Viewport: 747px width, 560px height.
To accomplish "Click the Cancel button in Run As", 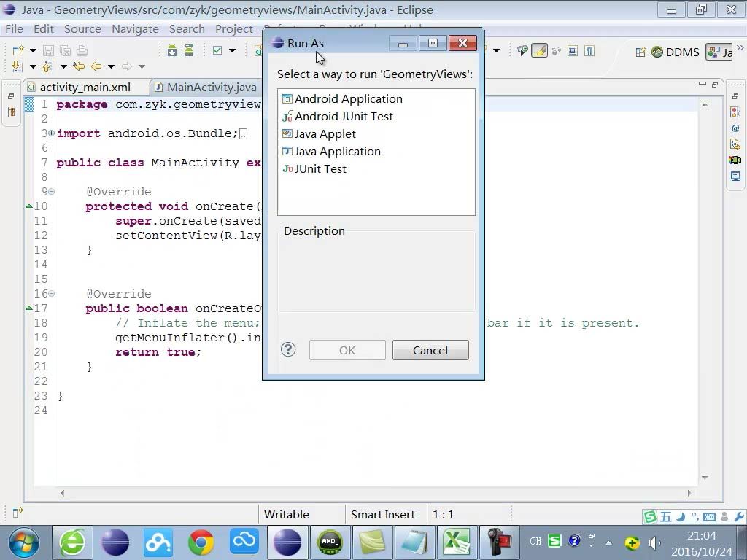I will [x=430, y=350].
